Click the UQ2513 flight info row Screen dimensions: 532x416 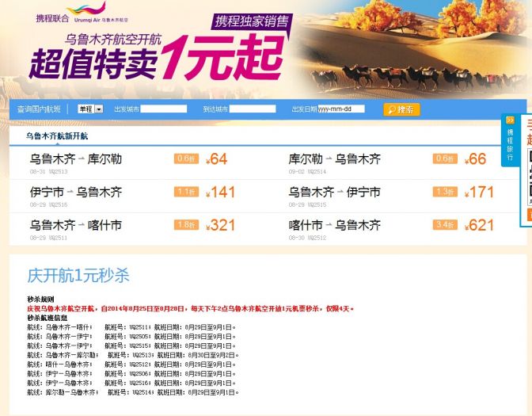[x=133, y=355]
